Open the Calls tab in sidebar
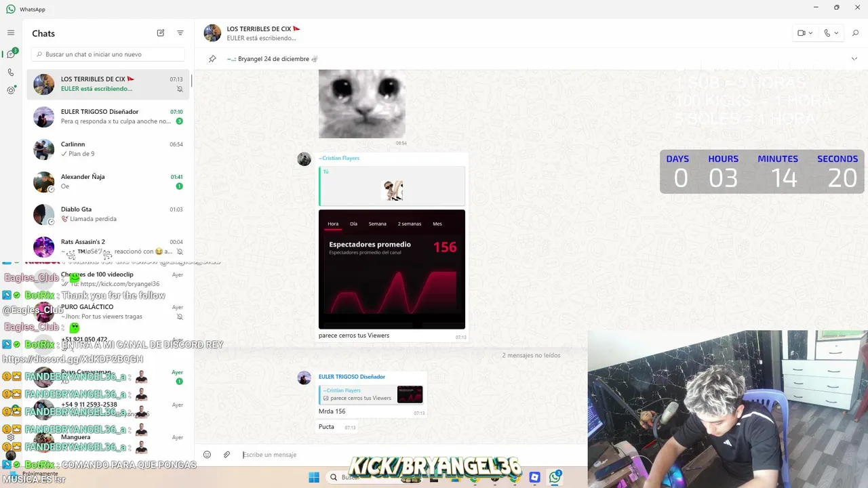 (x=11, y=73)
